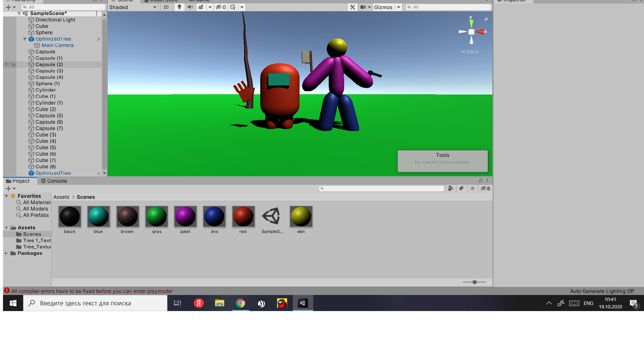The width and height of the screenshot is (644, 362).
Task: Open the scene effects dropdown arrow
Action: coord(209,8)
